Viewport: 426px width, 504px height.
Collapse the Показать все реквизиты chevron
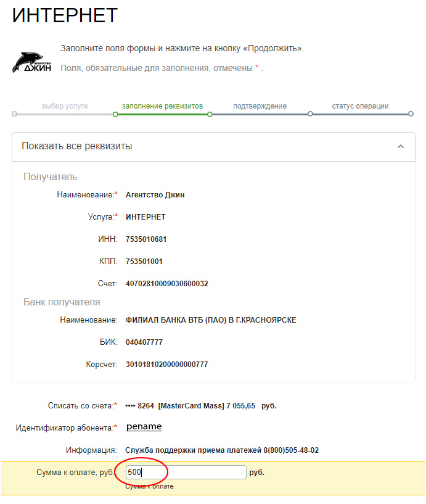click(400, 147)
